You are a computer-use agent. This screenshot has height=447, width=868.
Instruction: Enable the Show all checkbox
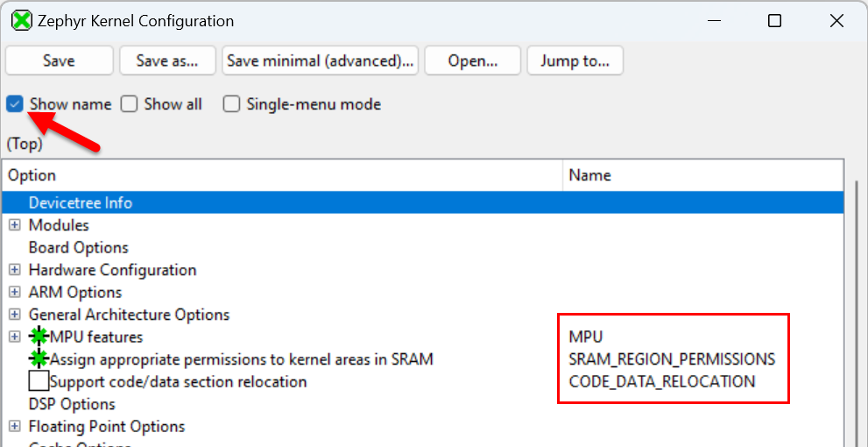(x=130, y=104)
